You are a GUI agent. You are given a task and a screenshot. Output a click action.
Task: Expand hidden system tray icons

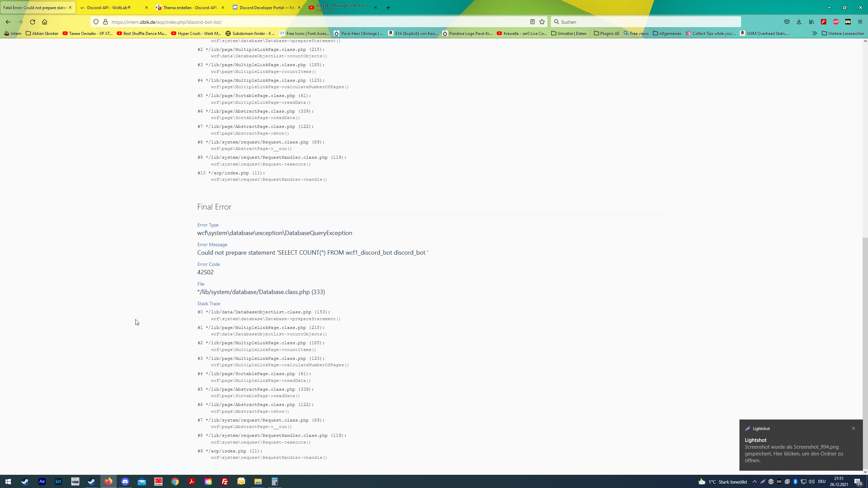754,482
